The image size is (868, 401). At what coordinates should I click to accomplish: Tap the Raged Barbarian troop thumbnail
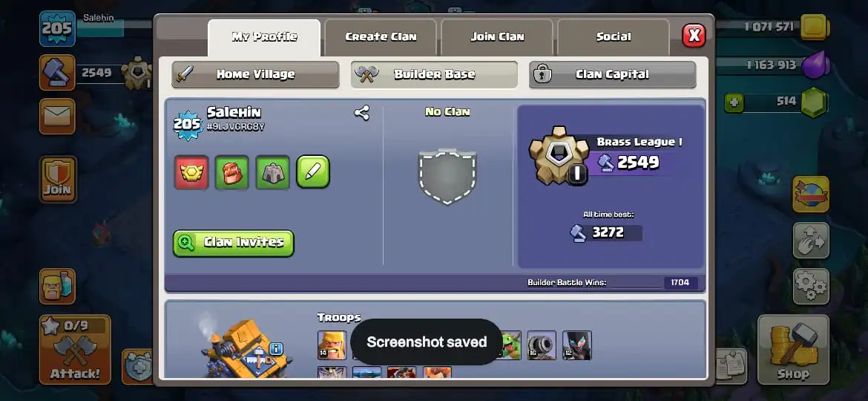[332, 345]
